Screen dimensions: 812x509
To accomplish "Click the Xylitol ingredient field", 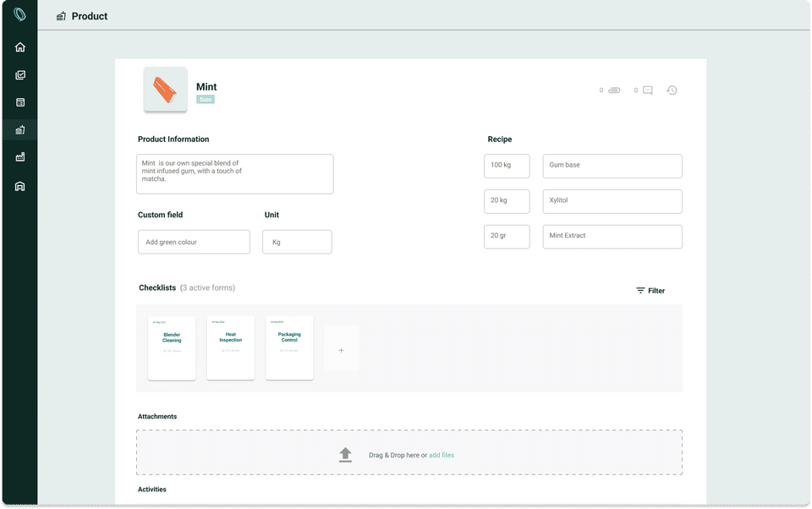I will (x=612, y=201).
